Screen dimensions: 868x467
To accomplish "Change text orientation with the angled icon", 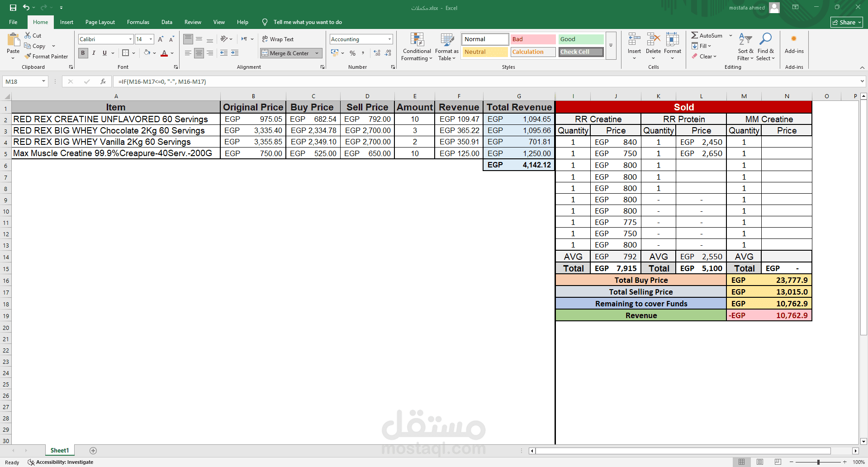I will point(224,39).
